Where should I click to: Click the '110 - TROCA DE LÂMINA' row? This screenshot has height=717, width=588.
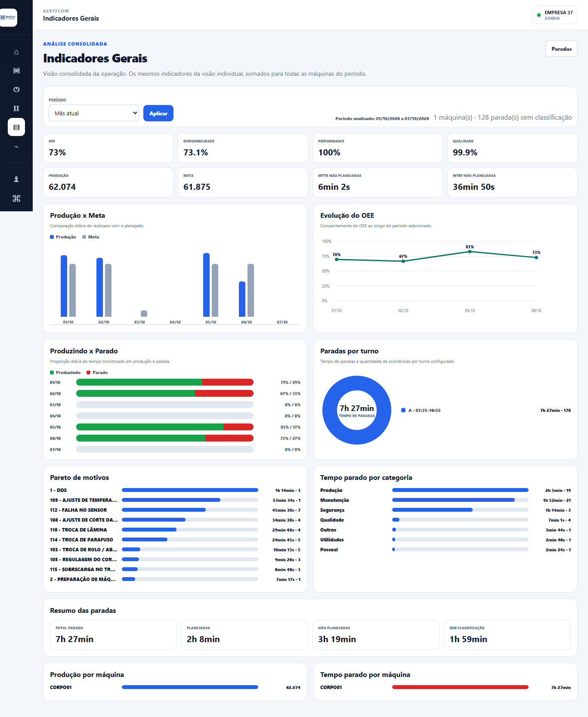[x=175, y=530]
